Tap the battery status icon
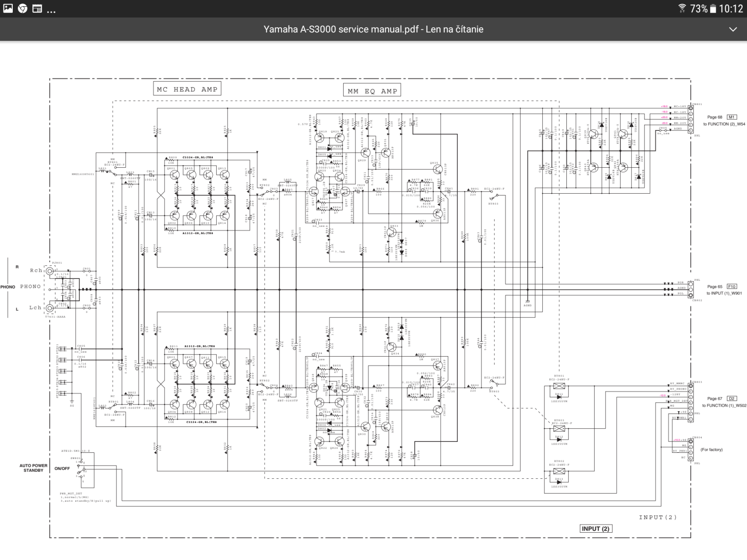This screenshot has width=747, height=560. (x=712, y=9)
